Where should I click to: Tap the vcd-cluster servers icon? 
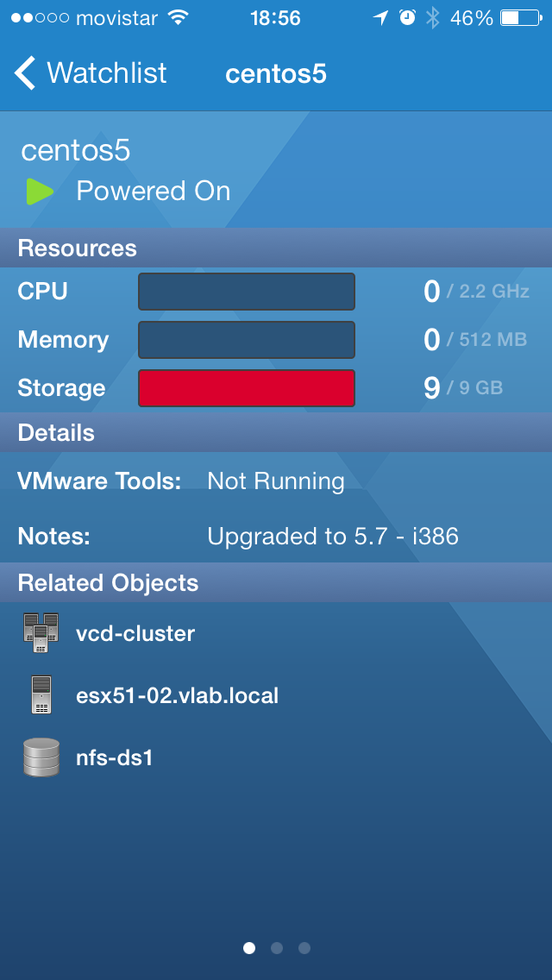point(41,632)
